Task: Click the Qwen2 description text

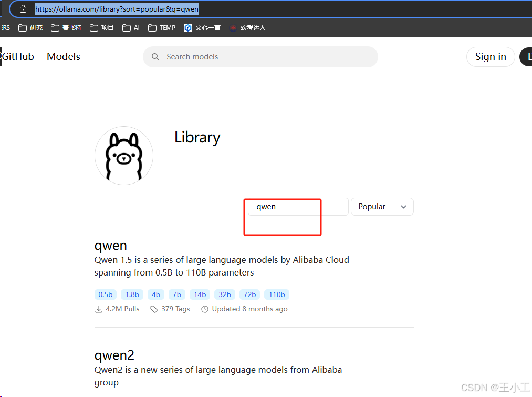Action: [218, 376]
